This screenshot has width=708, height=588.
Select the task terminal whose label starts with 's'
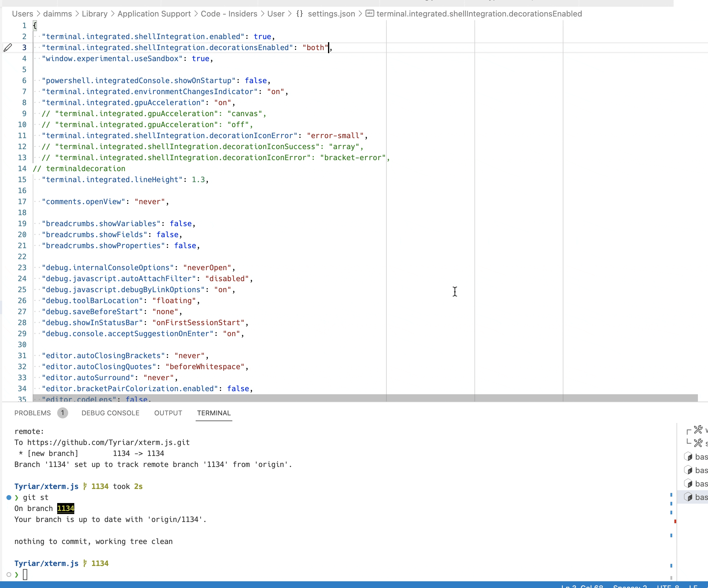(x=697, y=443)
